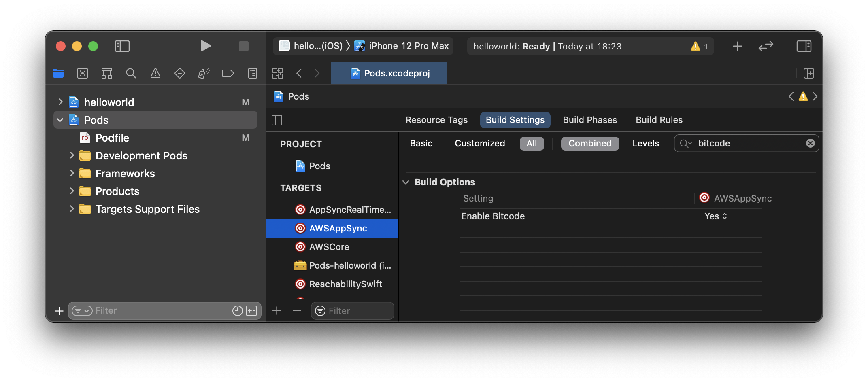Stop the running build
This screenshot has width=868, height=382.
tap(243, 46)
